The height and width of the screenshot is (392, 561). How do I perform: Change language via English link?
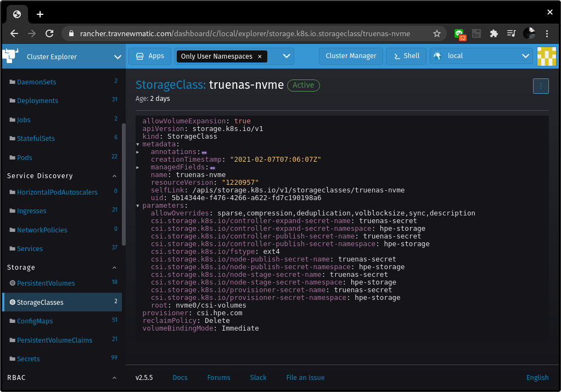click(537, 378)
